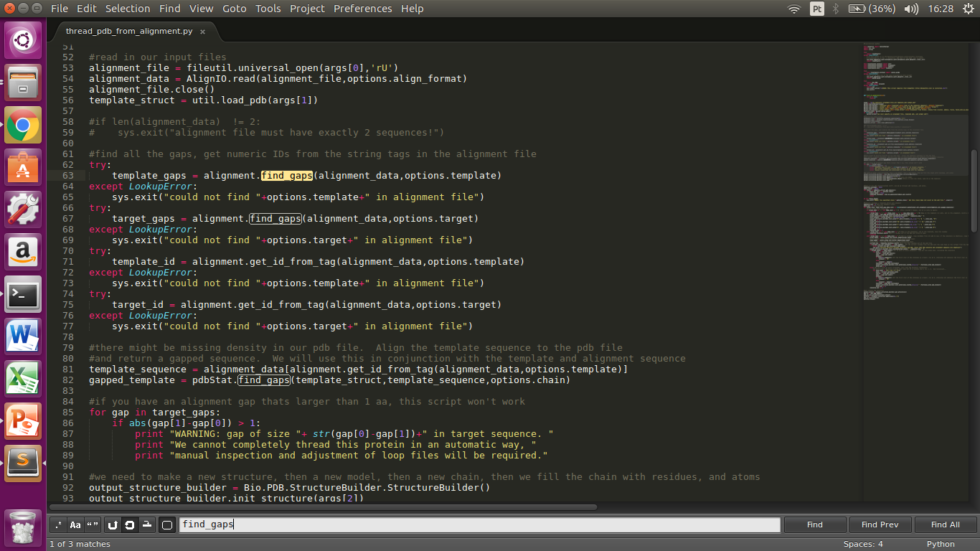
Task: Toggle whole word matching option
Action: pyautogui.click(x=93, y=524)
